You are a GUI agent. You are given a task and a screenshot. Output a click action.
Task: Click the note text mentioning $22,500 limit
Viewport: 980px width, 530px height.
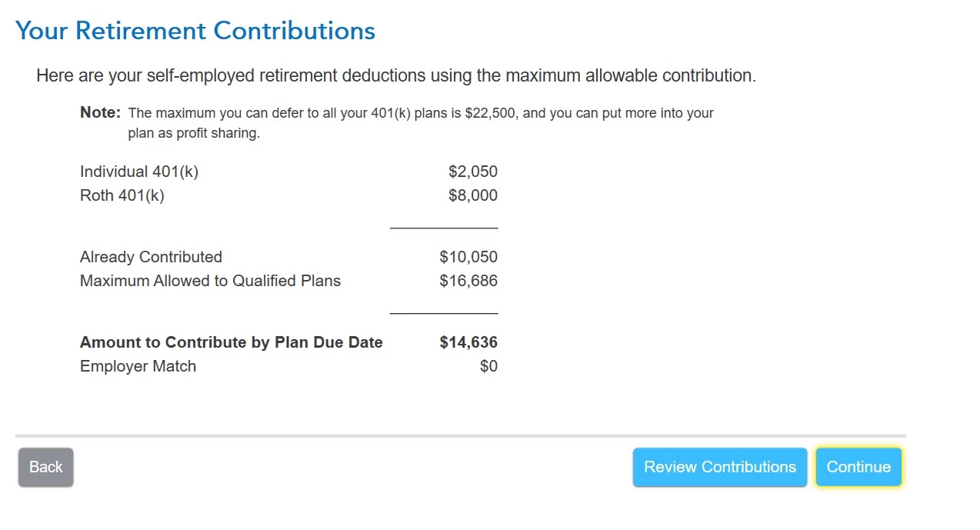[420, 113]
